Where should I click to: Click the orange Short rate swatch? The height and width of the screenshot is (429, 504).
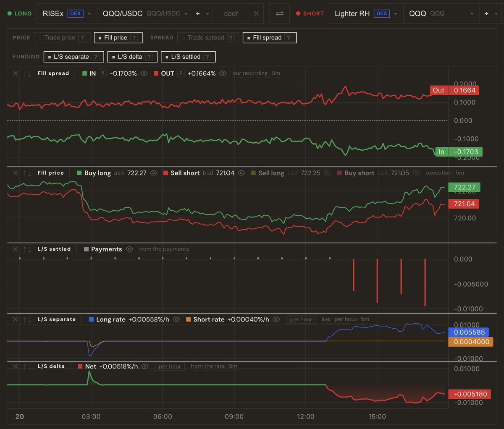click(x=189, y=319)
